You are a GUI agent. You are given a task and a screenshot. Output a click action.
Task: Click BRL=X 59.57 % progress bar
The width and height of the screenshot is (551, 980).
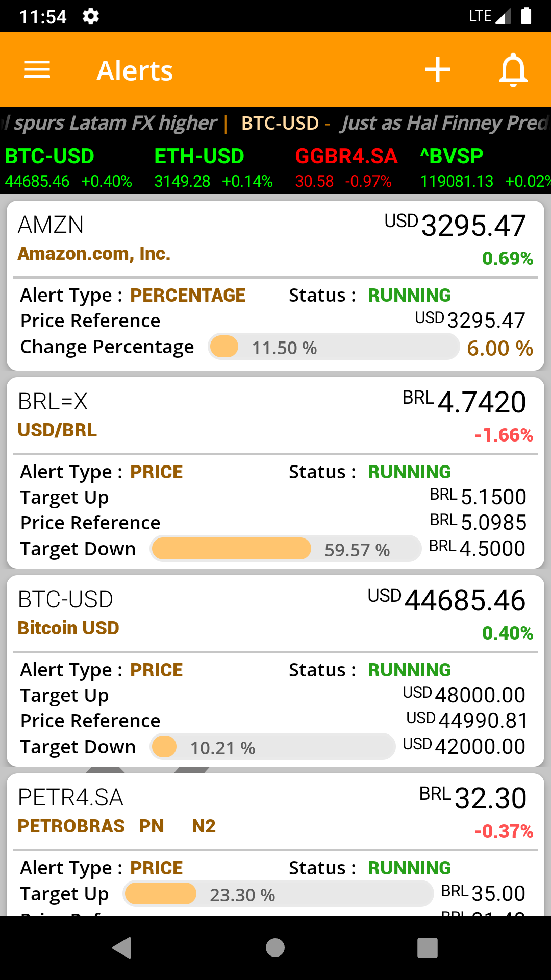(x=286, y=549)
